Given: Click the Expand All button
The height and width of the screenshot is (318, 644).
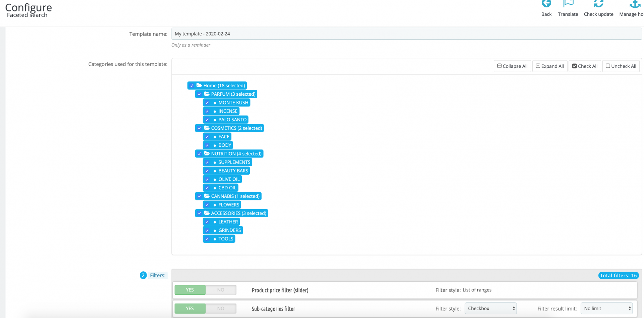Looking at the screenshot, I should point(550,66).
